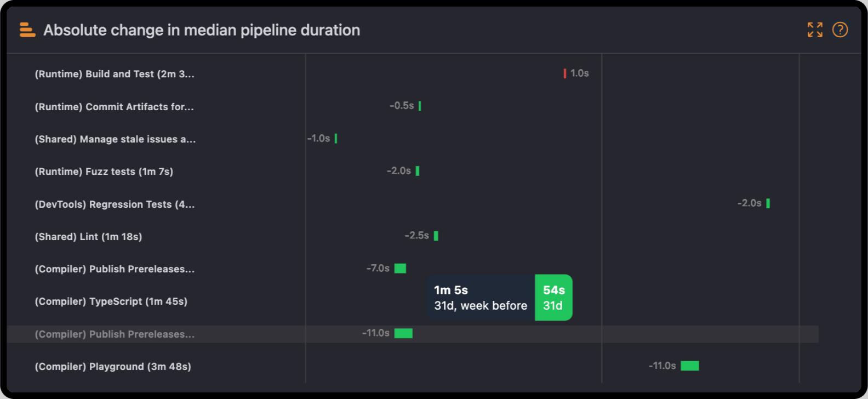Image resolution: width=868 pixels, height=399 pixels.
Task: Select the -2.0s Fuzz tests green bar
Action: (x=418, y=171)
